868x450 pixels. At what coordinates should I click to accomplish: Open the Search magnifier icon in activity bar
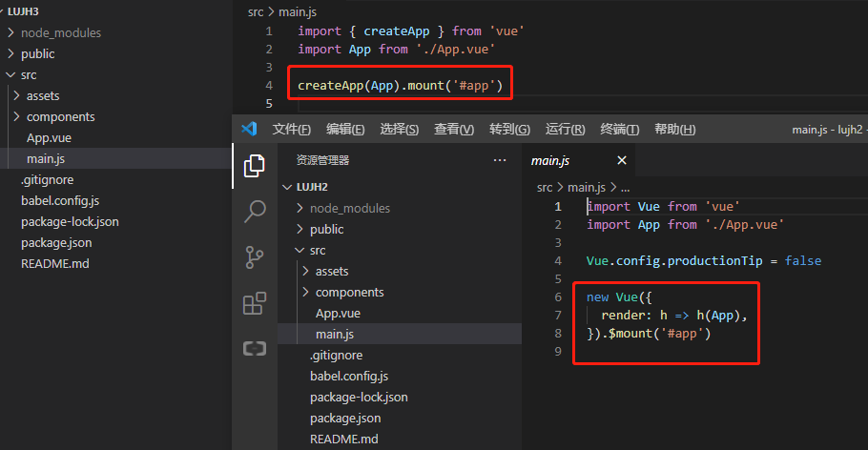pyautogui.click(x=255, y=212)
